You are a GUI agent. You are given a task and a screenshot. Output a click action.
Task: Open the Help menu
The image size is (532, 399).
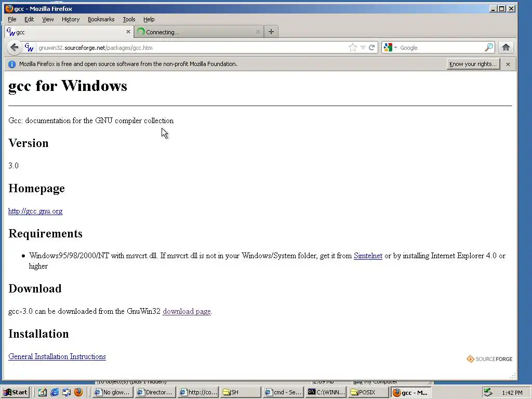click(149, 19)
